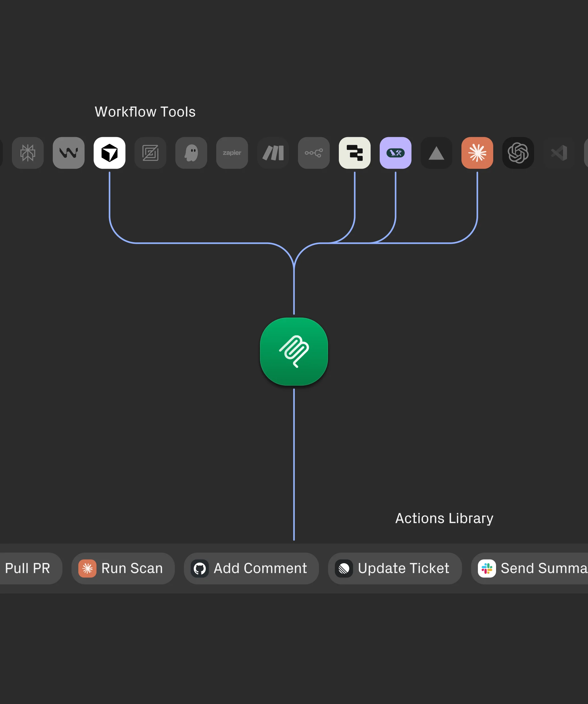The width and height of the screenshot is (588, 704).
Task: Click the OpenAI logo icon
Action: 518,153
